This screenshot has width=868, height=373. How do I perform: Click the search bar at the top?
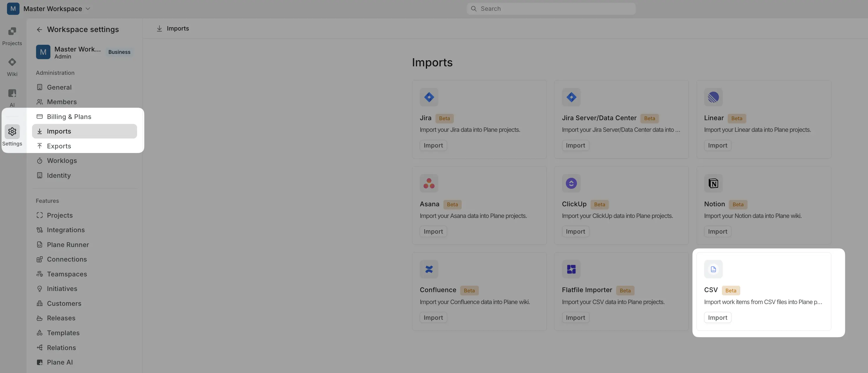pyautogui.click(x=551, y=8)
